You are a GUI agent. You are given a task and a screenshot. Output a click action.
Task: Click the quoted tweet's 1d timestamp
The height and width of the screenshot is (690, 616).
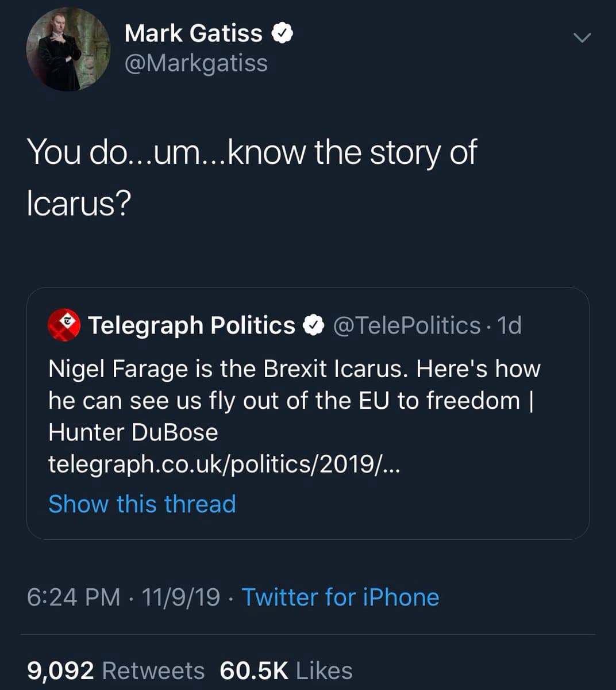[509, 325]
